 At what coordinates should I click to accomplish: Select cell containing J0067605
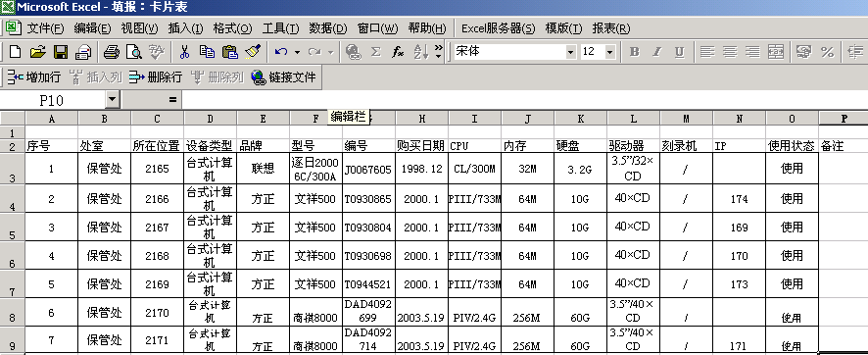pyautogui.click(x=368, y=169)
